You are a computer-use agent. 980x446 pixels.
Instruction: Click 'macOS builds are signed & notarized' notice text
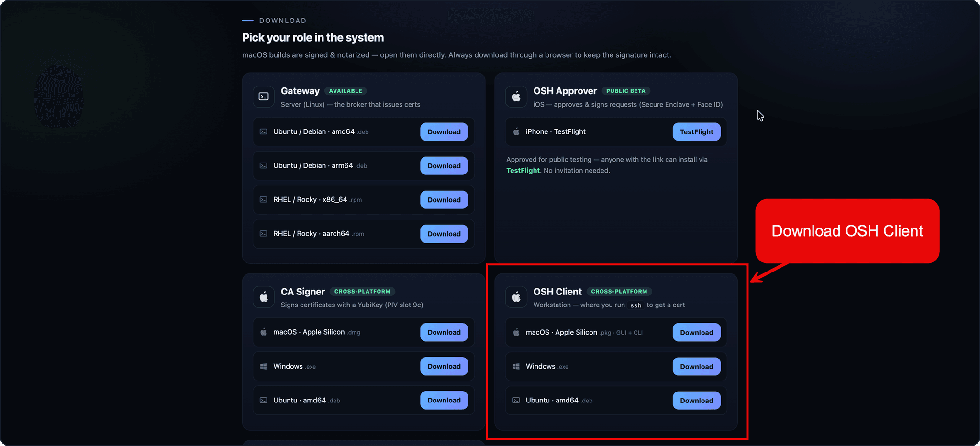tap(457, 55)
